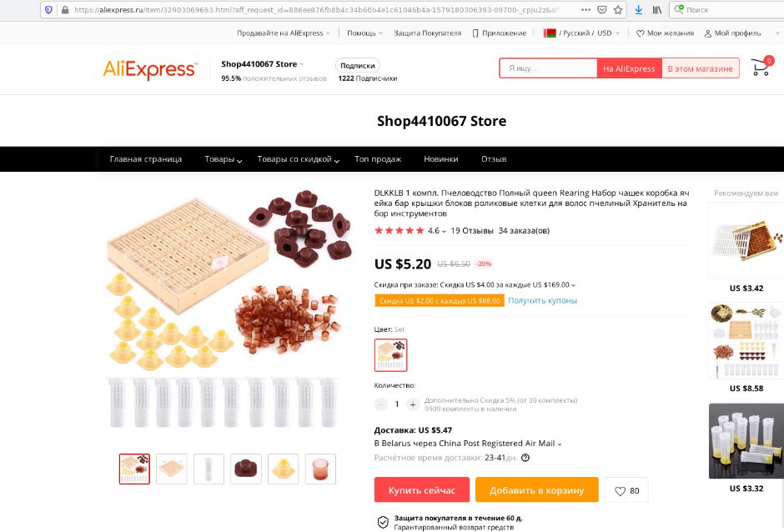Image resolution: width=784 pixels, height=532 pixels.
Task: Bookmark this page with the star icon
Action: pyautogui.click(x=618, y=9)
